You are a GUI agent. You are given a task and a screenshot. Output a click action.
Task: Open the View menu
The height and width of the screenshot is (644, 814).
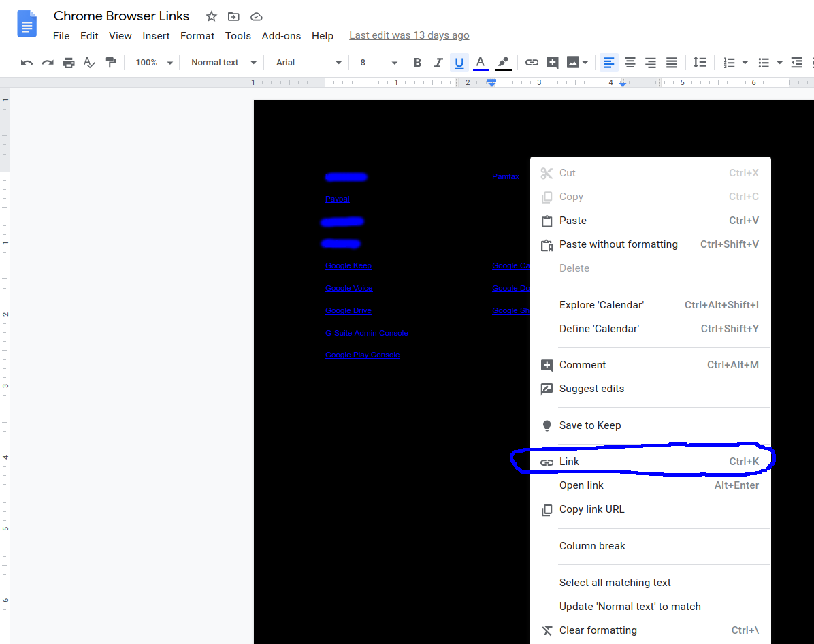point(120,36)
